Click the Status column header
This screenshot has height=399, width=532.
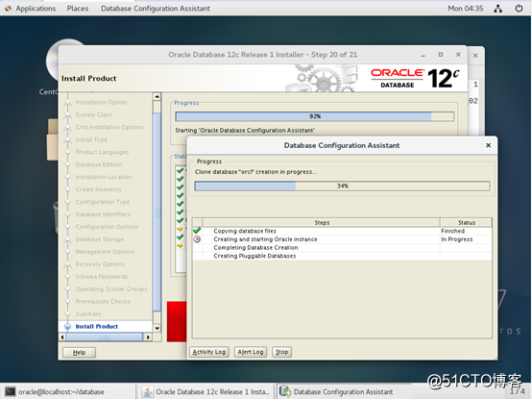coord(466,222)
